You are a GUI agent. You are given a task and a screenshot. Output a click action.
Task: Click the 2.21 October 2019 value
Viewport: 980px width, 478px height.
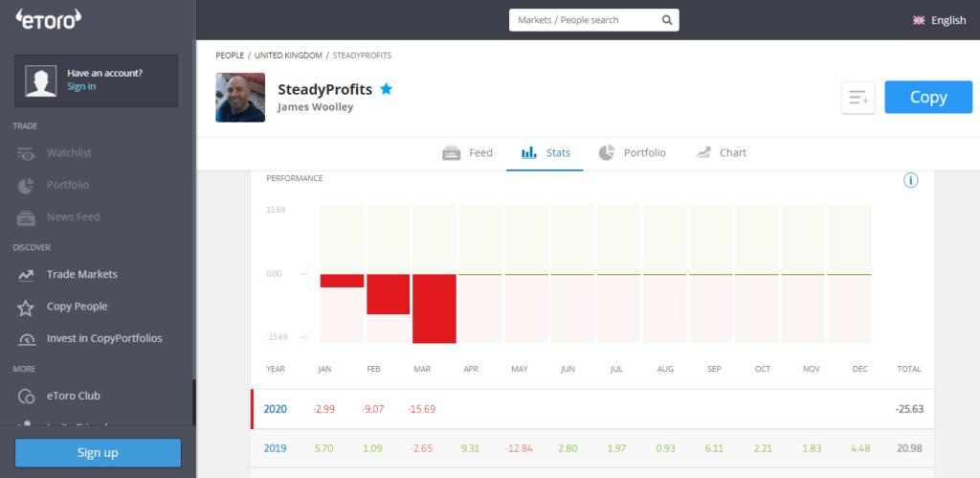763,448
